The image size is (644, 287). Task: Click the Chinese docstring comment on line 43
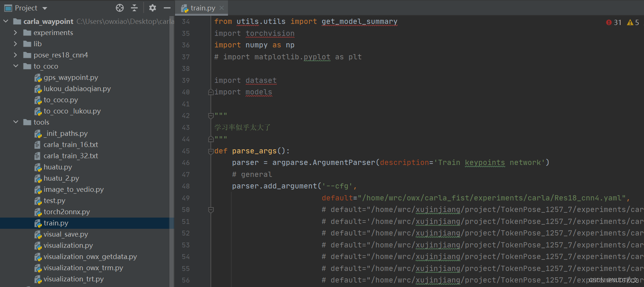pos(243,128)
